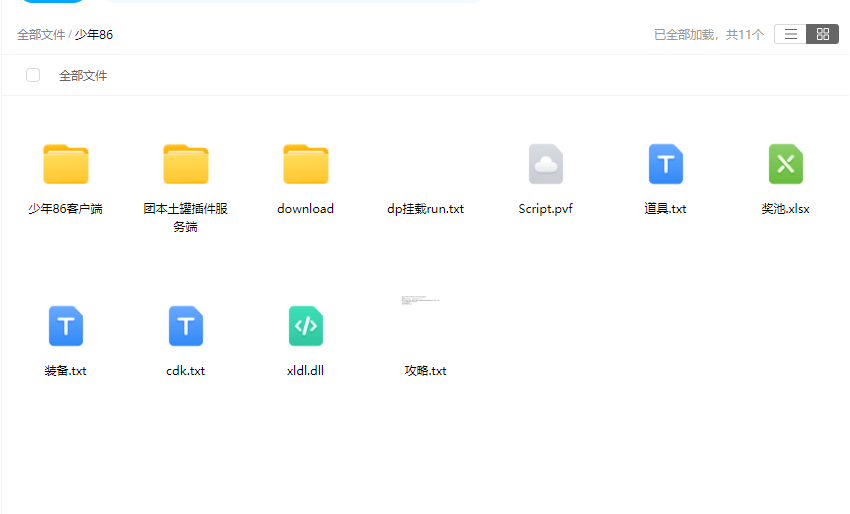Open the 攻略.txt thumbnail preview
Viewport: 850px width, 514px height.
(x=421, y=300)
